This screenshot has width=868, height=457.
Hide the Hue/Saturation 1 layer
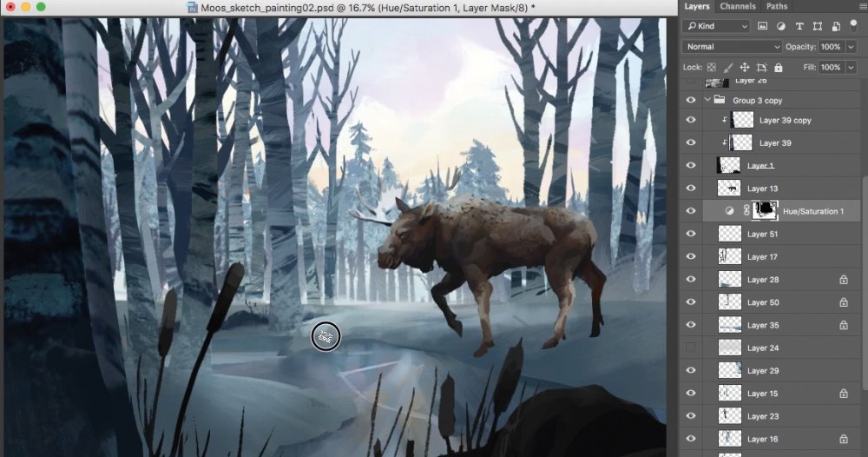point(691,211)
